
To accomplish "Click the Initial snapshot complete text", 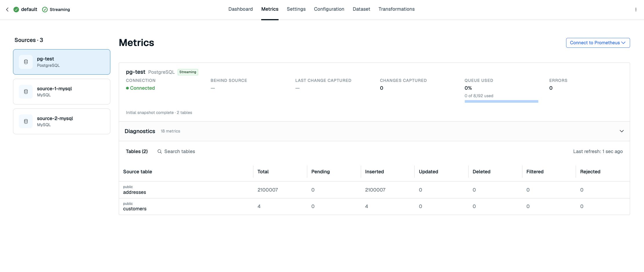I will [159, 113].
